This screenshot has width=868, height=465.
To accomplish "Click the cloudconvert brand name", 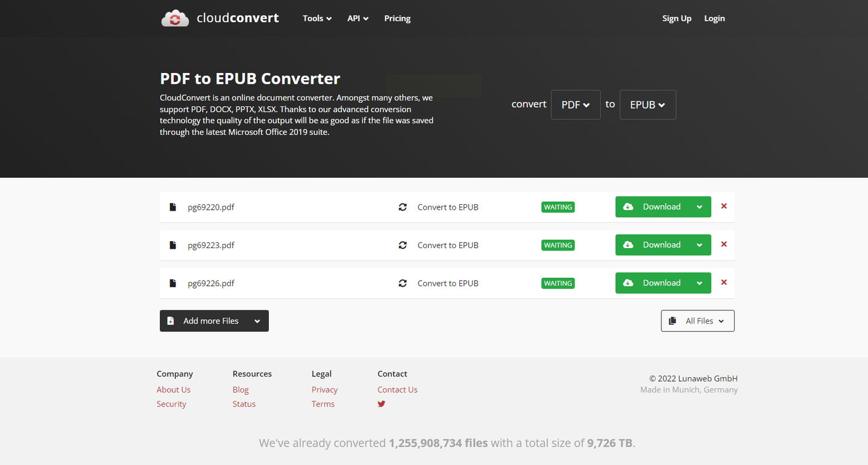I will 237,18.
